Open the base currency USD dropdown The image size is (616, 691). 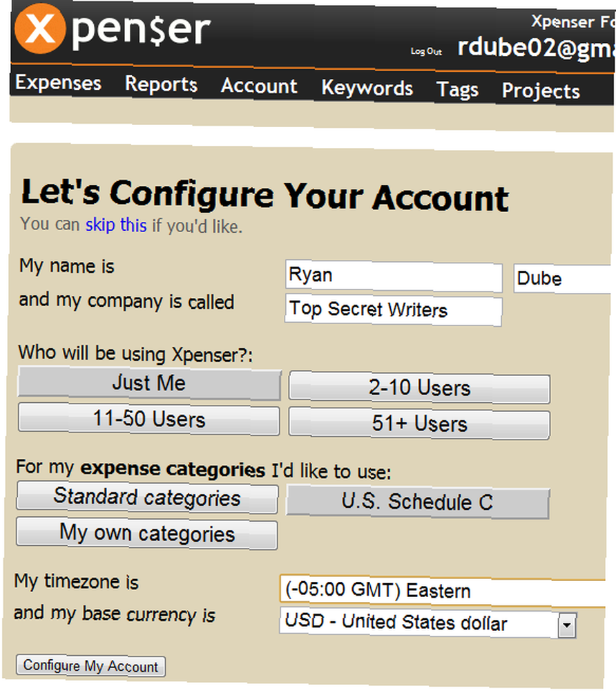pyautogui.click(x=428, y=623)
